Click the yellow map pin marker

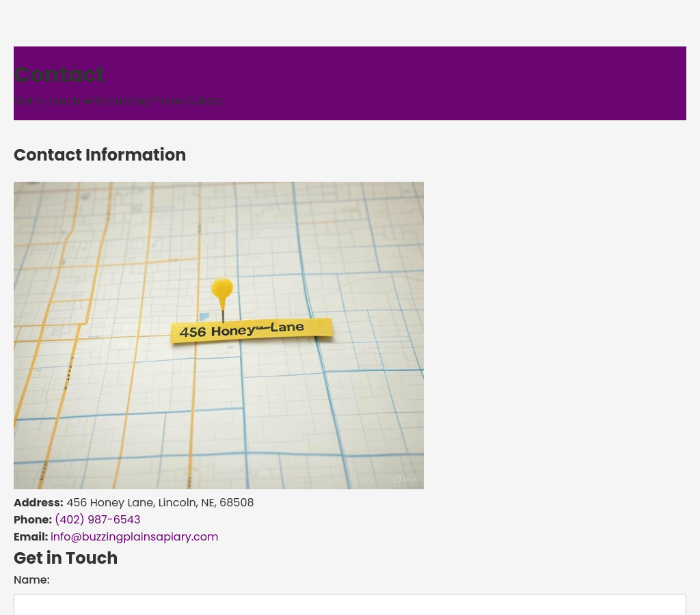click(x=222, y=291)
